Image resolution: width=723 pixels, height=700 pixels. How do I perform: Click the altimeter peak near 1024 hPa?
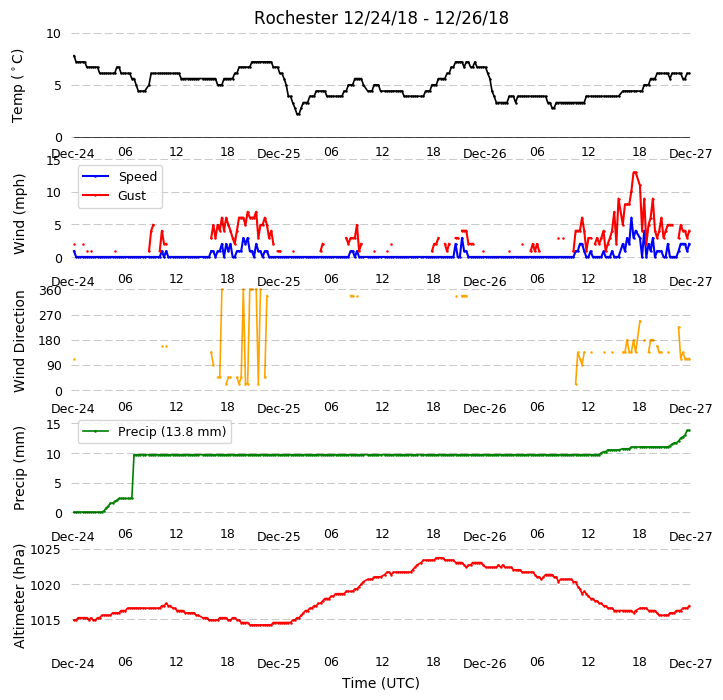(439, 559)
